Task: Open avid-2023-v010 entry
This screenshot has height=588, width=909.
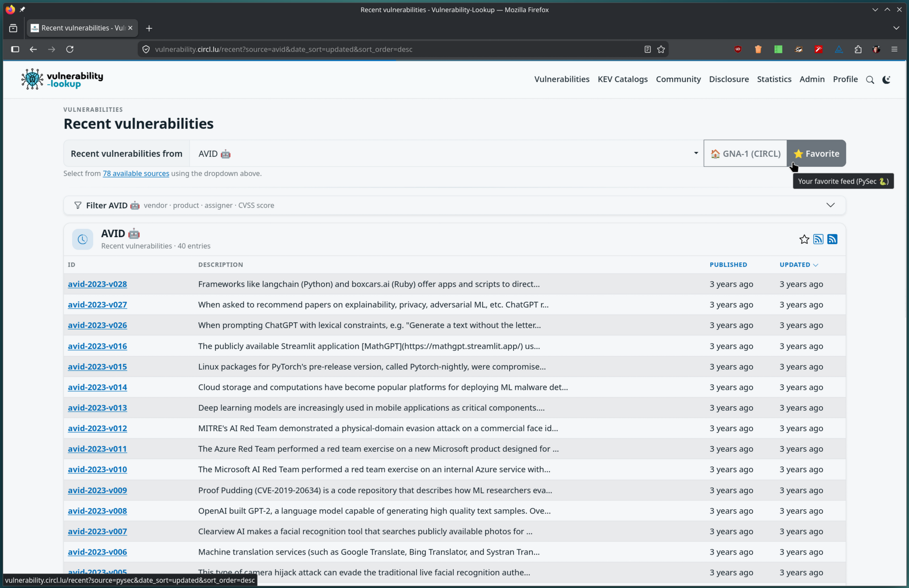Action: point(97,469)
